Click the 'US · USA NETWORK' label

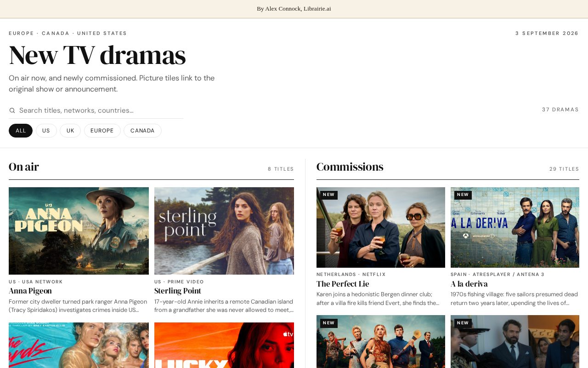click(36, 282)
